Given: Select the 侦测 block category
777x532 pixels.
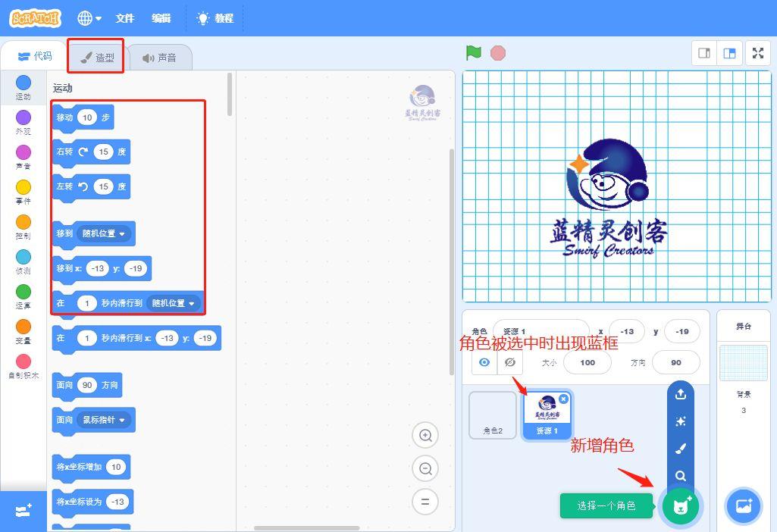Looking at the screenshot, I should point(23,261).
